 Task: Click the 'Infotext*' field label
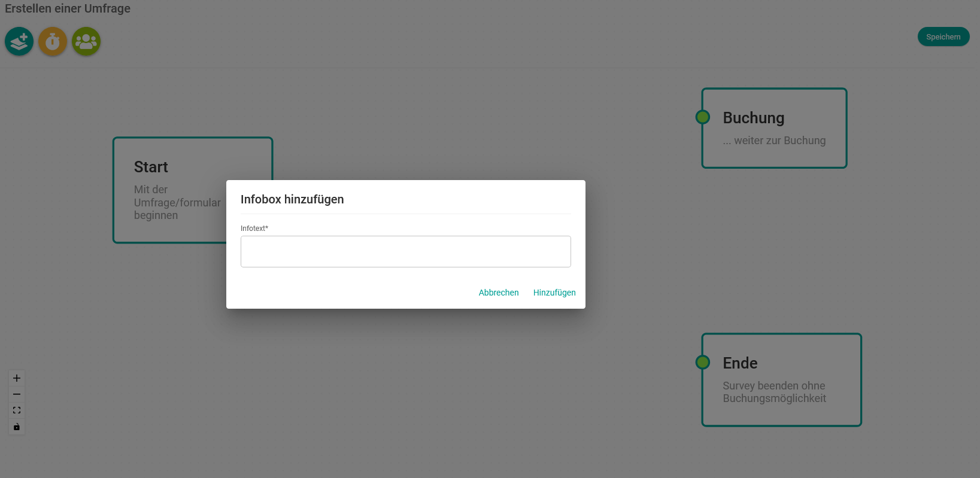tap(254, 229)
